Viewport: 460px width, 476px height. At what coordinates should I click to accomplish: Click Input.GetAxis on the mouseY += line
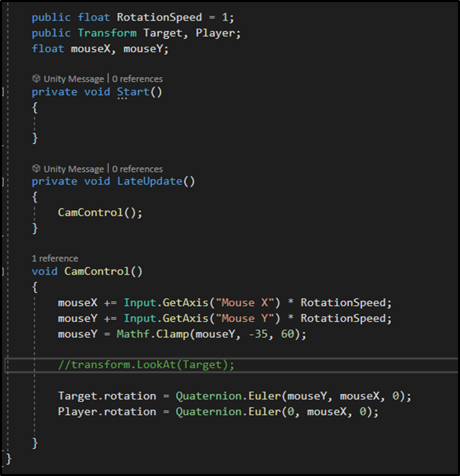(x=166, y=318)
